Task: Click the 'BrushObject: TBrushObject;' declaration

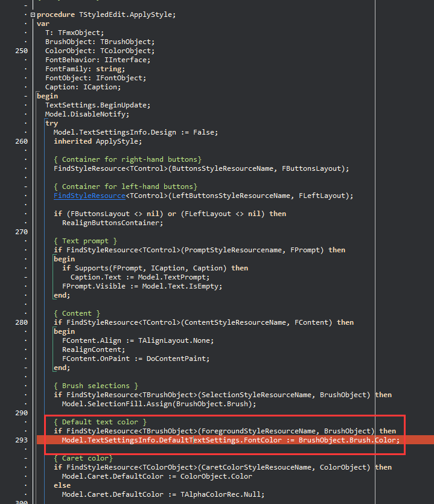Action: (100, 42)
